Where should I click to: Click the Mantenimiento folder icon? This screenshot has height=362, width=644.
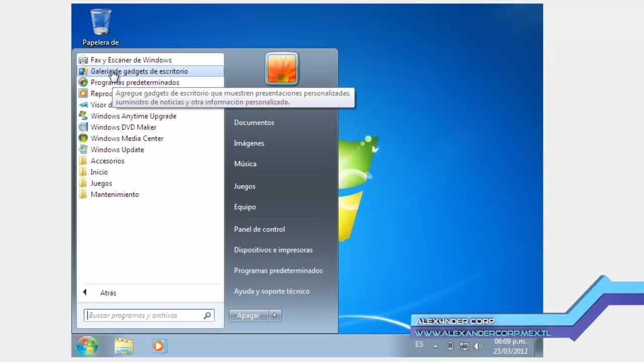(x=83, y=195)
